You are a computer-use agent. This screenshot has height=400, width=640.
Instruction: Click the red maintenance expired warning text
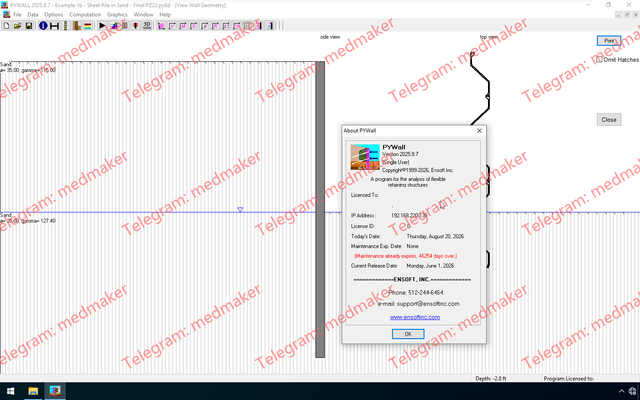click(x=405, y=256)
